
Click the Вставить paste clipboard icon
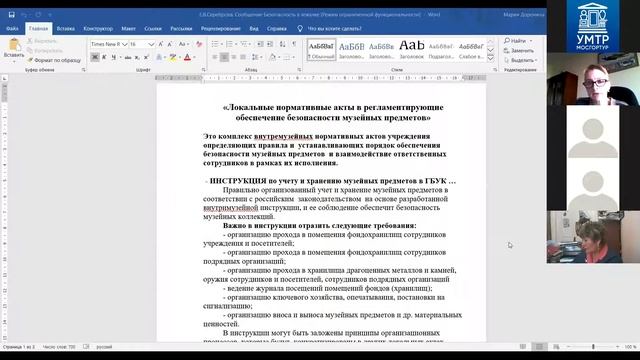click(14, 45)
